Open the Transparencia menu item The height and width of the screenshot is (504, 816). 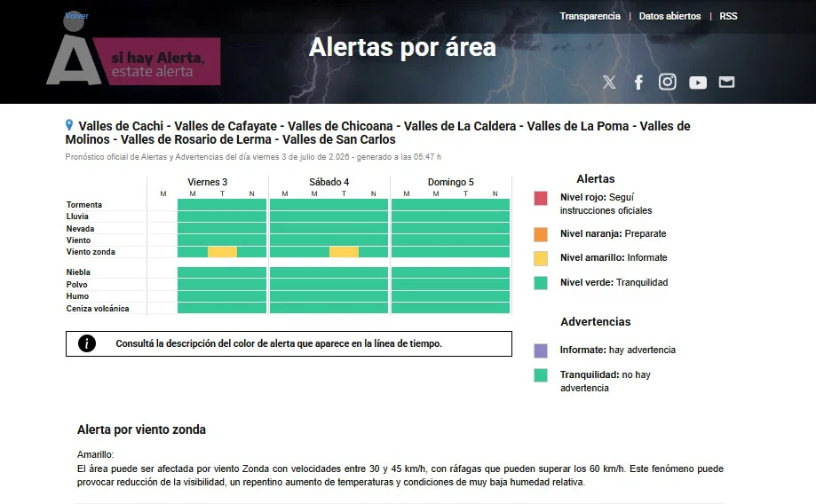click(590, 16)
